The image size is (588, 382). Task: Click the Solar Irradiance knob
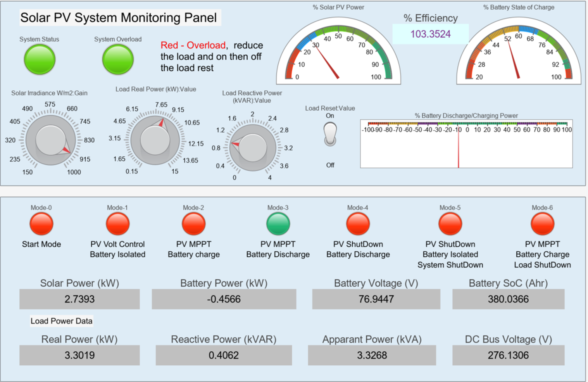[x=50, y=140]
